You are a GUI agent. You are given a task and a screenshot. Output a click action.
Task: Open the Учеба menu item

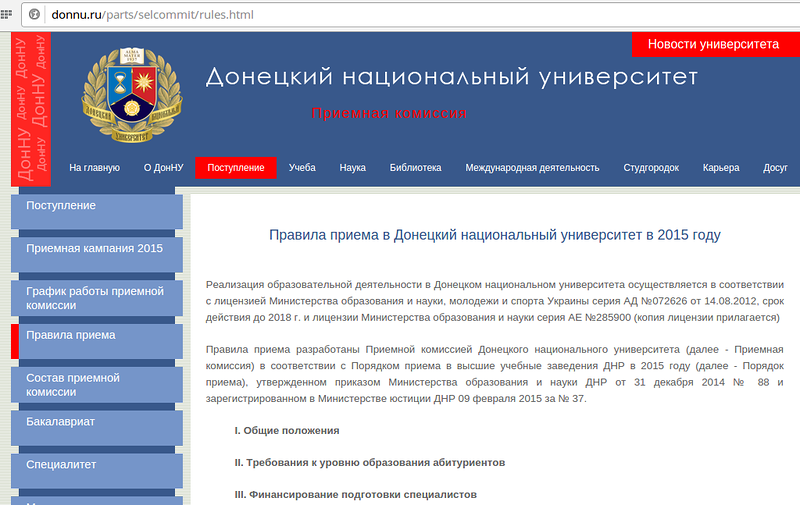point(302,168)
